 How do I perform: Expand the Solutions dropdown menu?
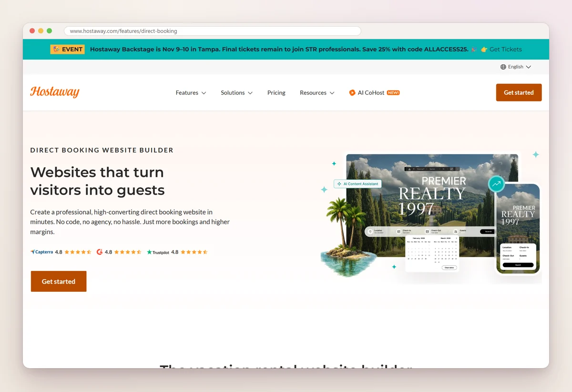236,93
